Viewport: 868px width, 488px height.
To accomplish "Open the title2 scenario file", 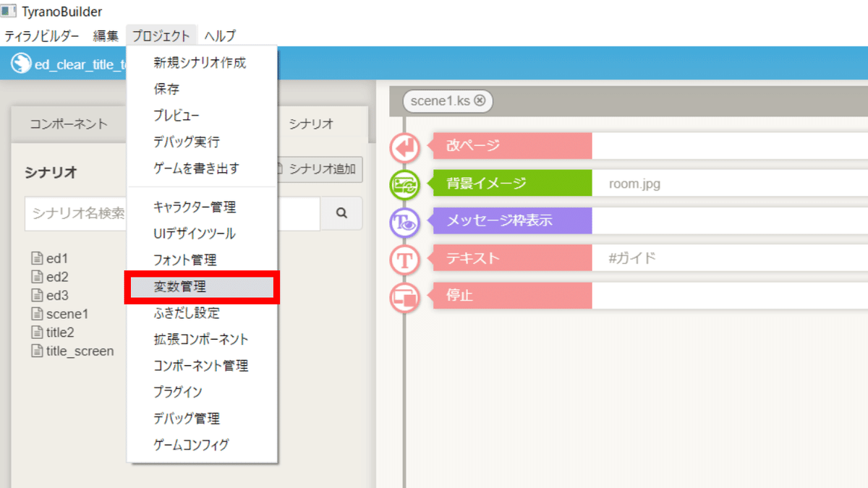I will pyautogui.click(x=53, y=333).
